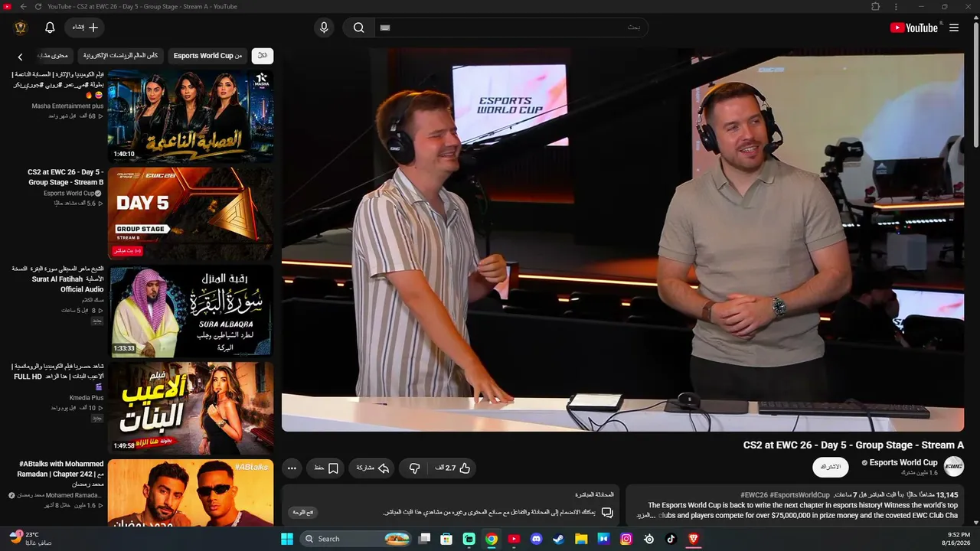Image resolution: width=980 pixels, height=551 pixels.
Task: Open 'CS2 at EWC 26 - Day 5 - Group Stage - Stream B' title
Action: (x=66, y=178)
